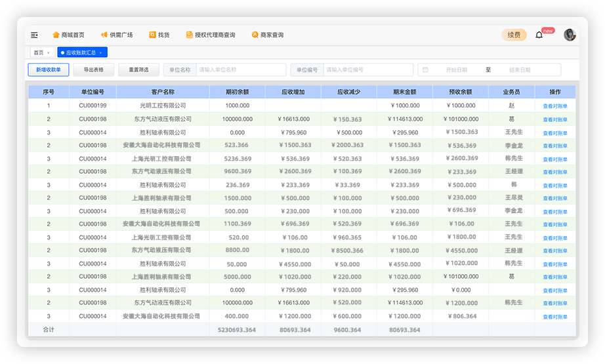Click the ¥33.369 应收减少 value
Image resolution: width=605 pixels, height=364 pixels.
[x=348, y=185]
